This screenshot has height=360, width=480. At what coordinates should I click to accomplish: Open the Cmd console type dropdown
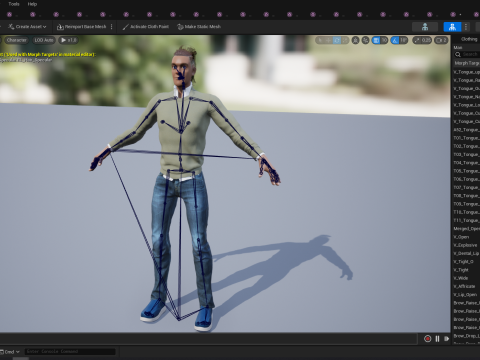click(x=10, y=352)
